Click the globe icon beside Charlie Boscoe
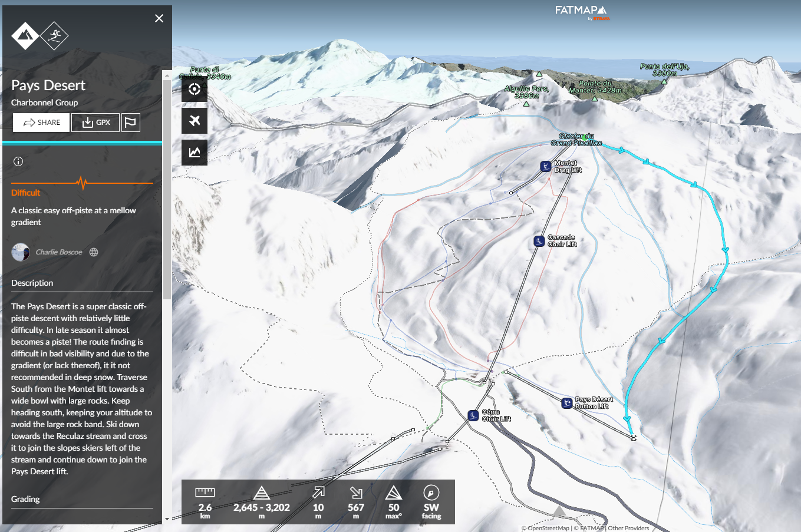Screen dimensions: 801x532 click(94, 252)
